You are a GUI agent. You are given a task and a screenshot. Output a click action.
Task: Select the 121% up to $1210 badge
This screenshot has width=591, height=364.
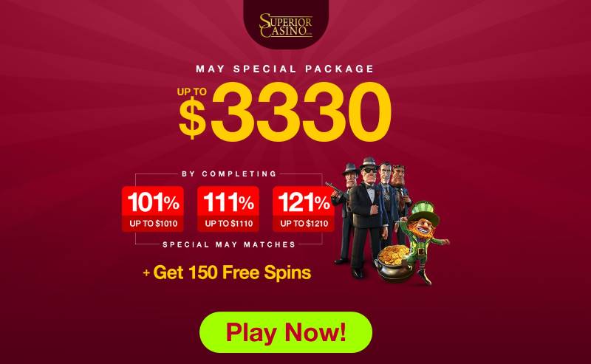point(304,209)
